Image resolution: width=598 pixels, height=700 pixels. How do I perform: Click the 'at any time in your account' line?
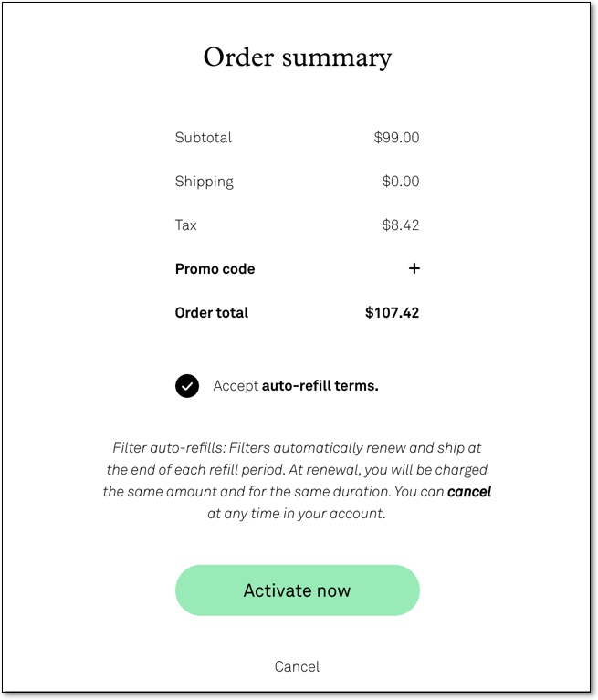[297, 514]
